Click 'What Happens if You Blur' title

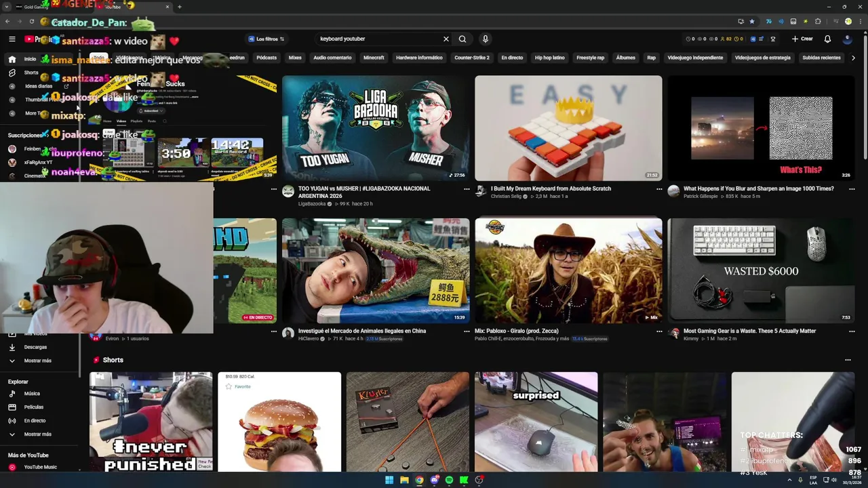tap(758, 189)
